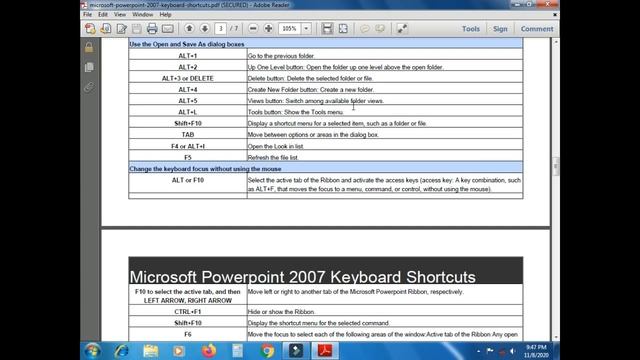Open the Tools pane

[x=471, y=29]
